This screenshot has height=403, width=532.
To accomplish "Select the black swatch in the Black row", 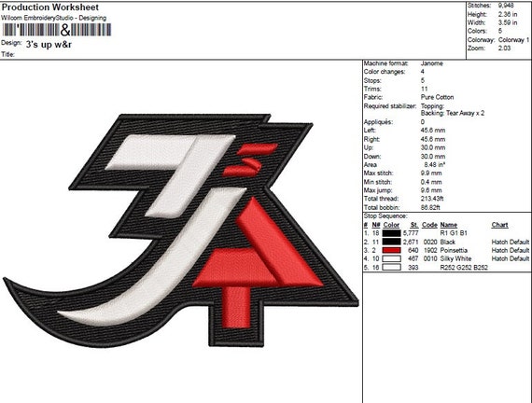I will [391, 242].
